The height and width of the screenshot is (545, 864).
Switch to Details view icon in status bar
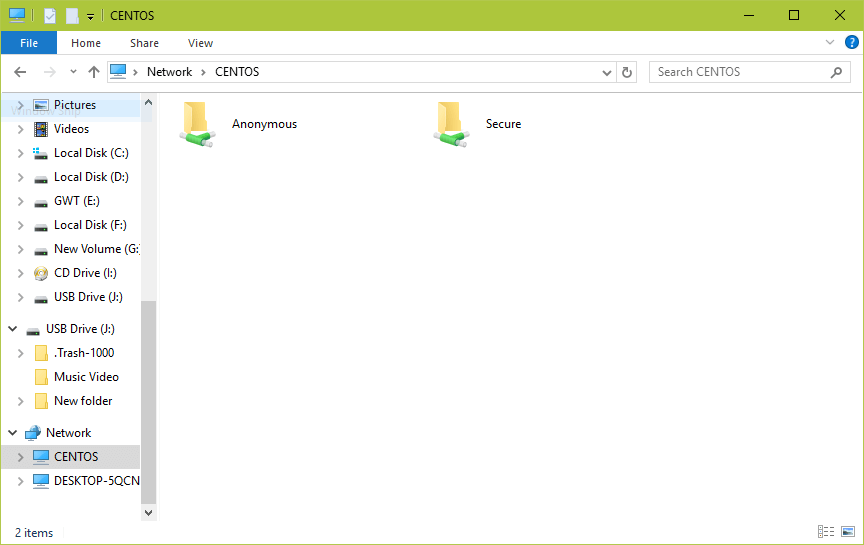point(825,531)
